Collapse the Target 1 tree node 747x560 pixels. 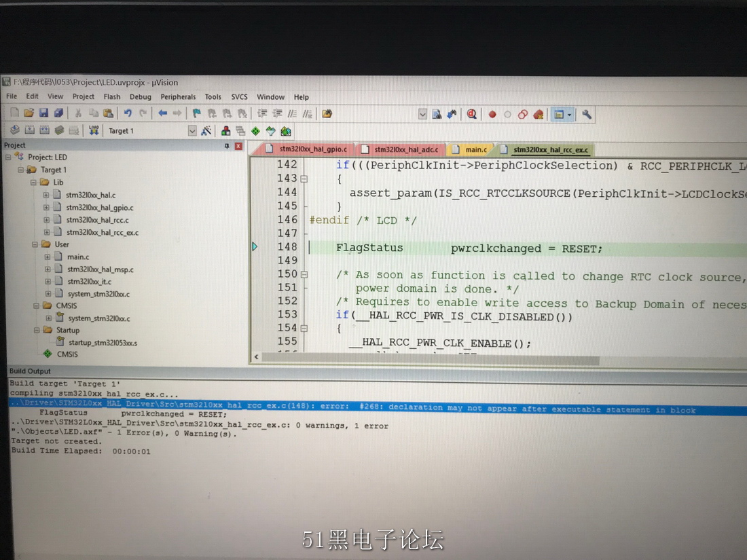point(20,170)
